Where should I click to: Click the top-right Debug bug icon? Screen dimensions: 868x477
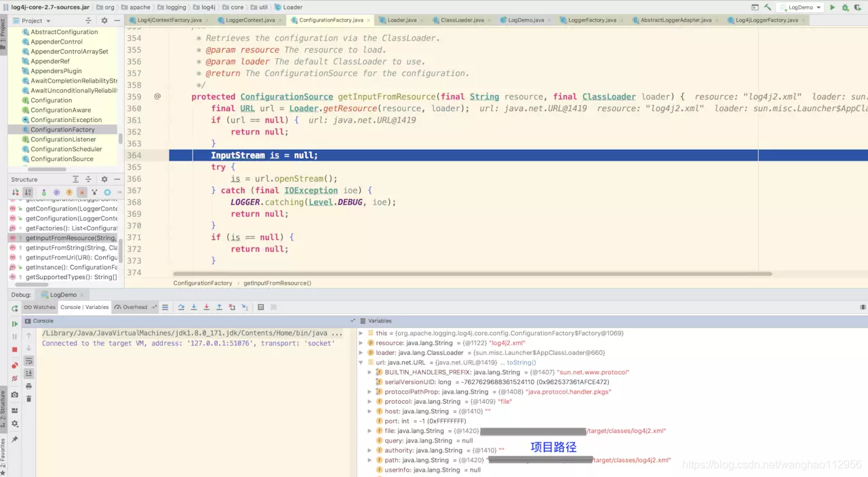pos(846,7)
